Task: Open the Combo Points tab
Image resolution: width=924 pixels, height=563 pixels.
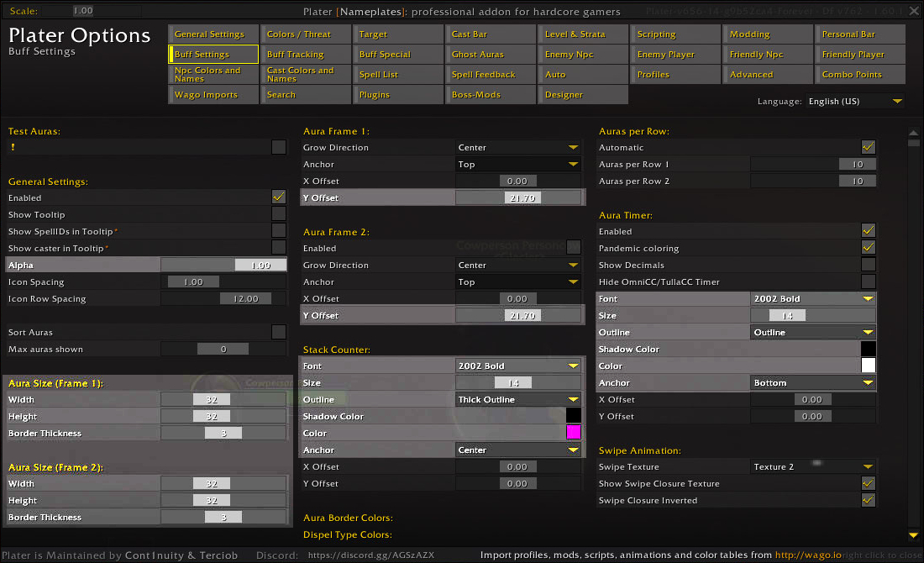Action: 860,74
